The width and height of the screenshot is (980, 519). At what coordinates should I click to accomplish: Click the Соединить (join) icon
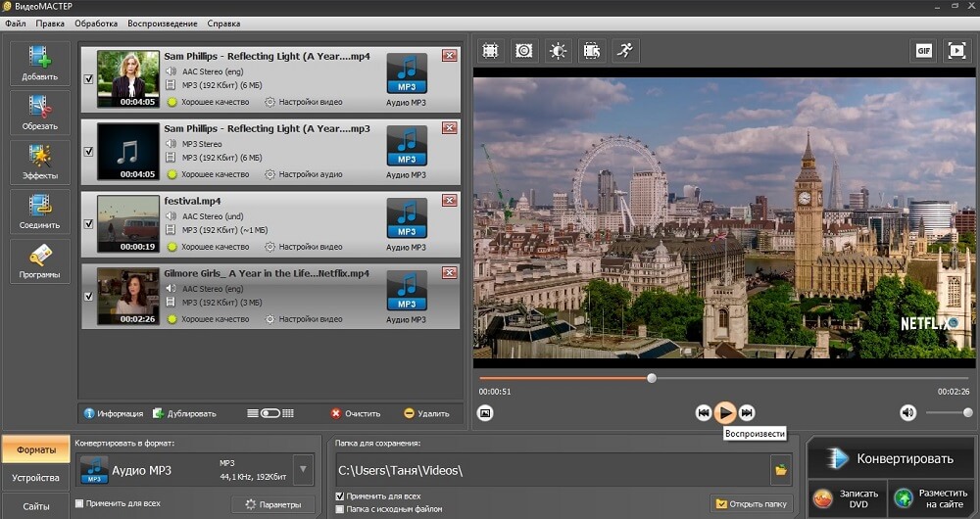pos(39,212)
